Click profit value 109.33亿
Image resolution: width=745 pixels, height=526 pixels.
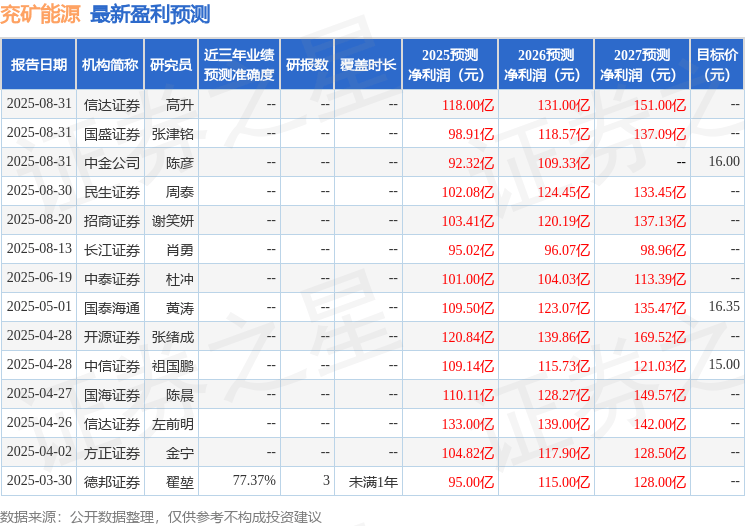coord(564,163)
